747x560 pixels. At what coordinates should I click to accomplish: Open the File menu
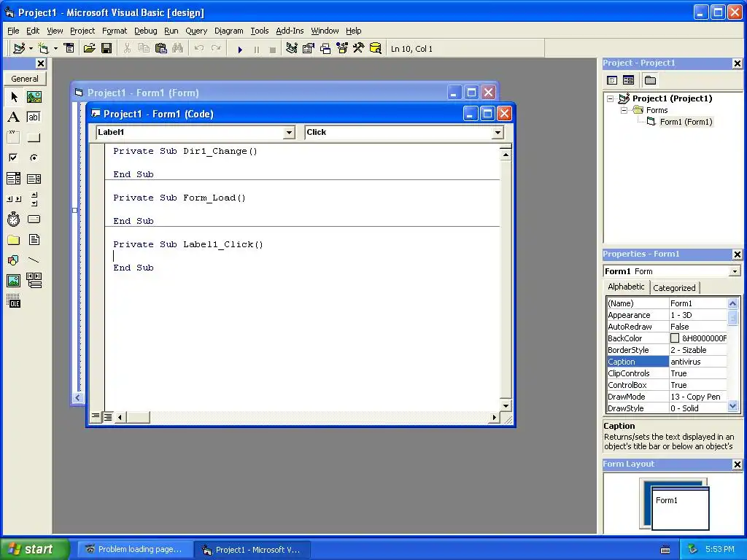tap(13, 31)
